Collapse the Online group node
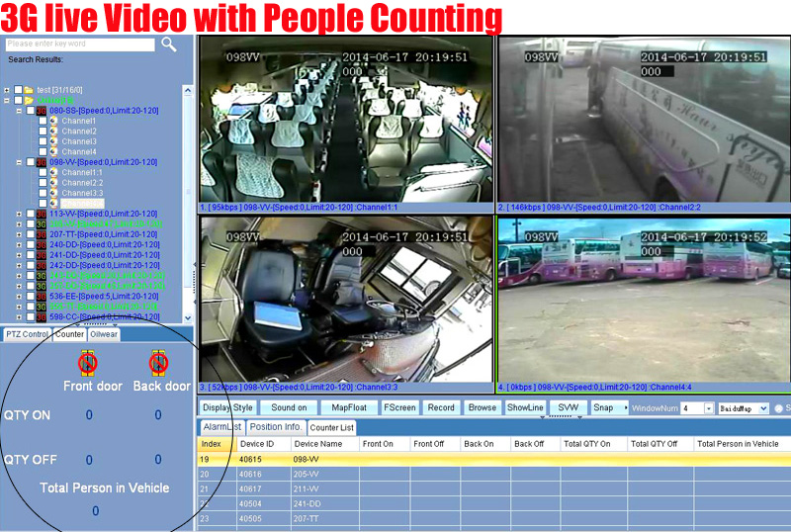Screen dimensions: 791x532 click(x=7, y=101)
